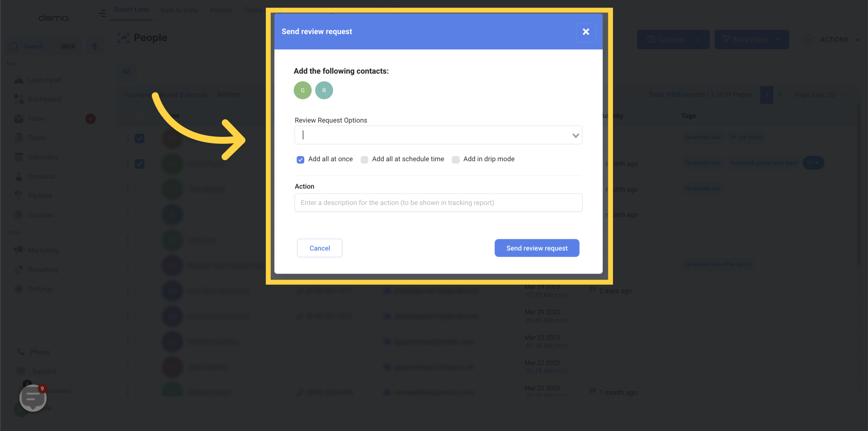This screenshot has width=868, height=431.
Task: Click the Bulk Actions tab
Action: coord(179,10)
